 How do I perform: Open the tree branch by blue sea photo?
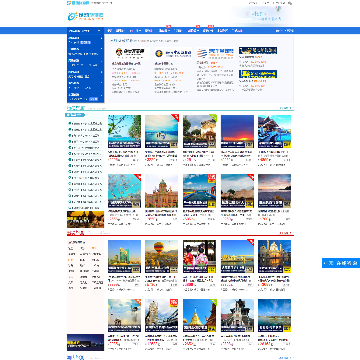(x=124, y=131)
